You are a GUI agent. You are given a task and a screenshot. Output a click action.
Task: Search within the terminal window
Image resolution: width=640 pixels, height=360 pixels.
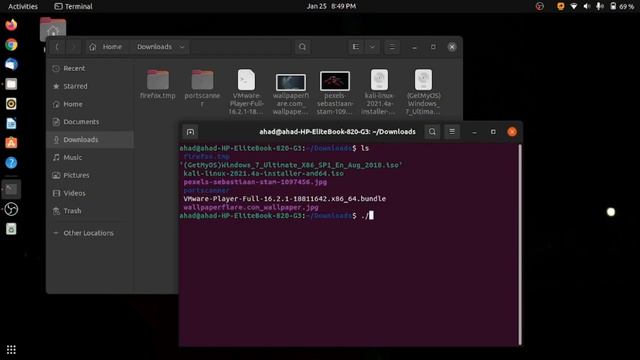click(432, 132)
